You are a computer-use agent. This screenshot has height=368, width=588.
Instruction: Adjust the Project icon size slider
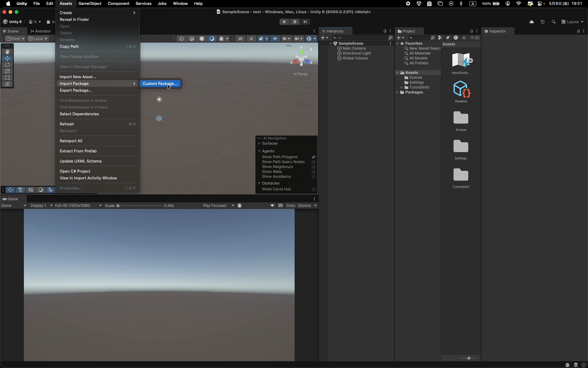[x=469, y=358]
